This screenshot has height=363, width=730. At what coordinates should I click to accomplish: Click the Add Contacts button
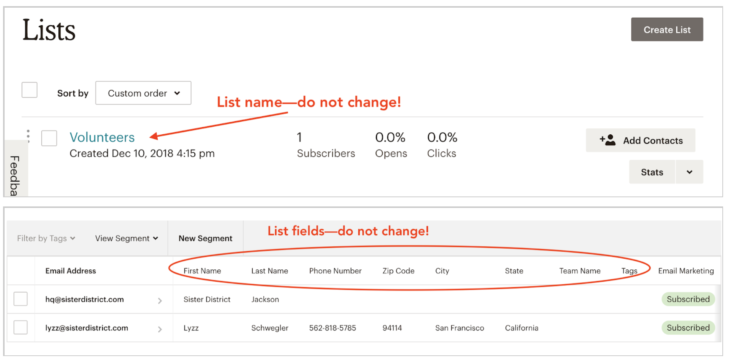click(x=641, y=141)
